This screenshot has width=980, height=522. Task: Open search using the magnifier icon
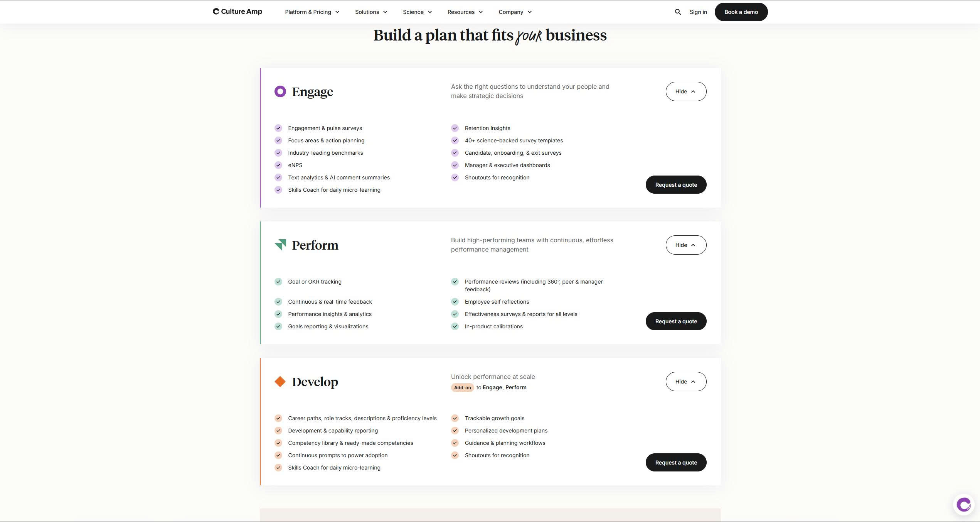click(x=678, y=12)
